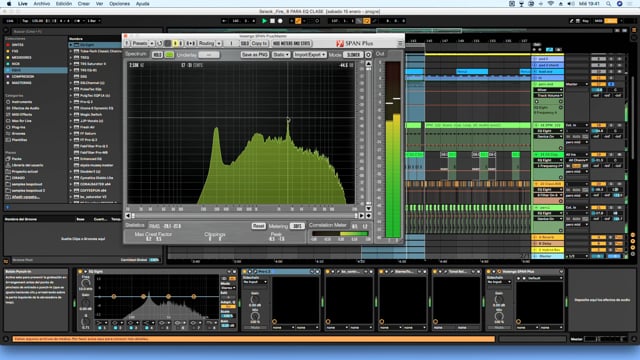Viewport: 640px width, 360px height.
Task: Open the SPAN Plus hamburger menu icon
Action: pos(400,43)
